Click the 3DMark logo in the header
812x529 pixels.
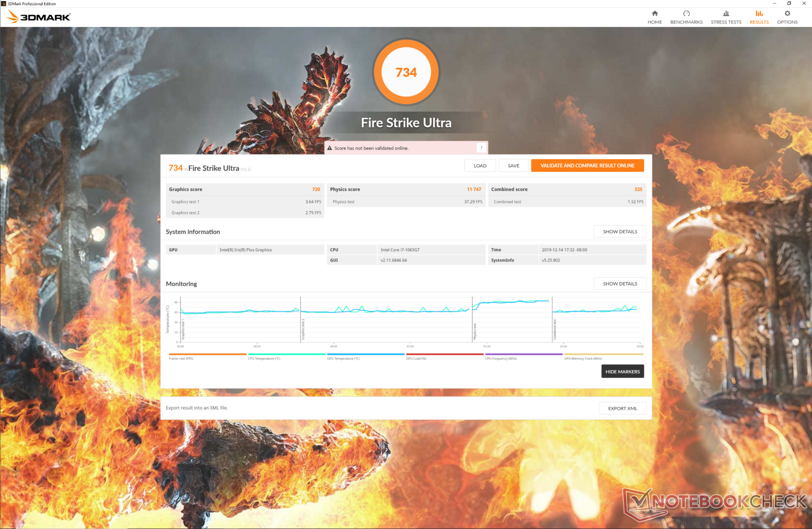point(39,17)
